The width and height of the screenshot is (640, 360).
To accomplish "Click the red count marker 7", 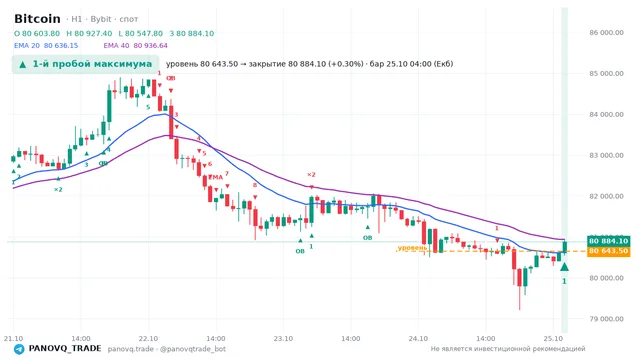I will click(227, 174).
